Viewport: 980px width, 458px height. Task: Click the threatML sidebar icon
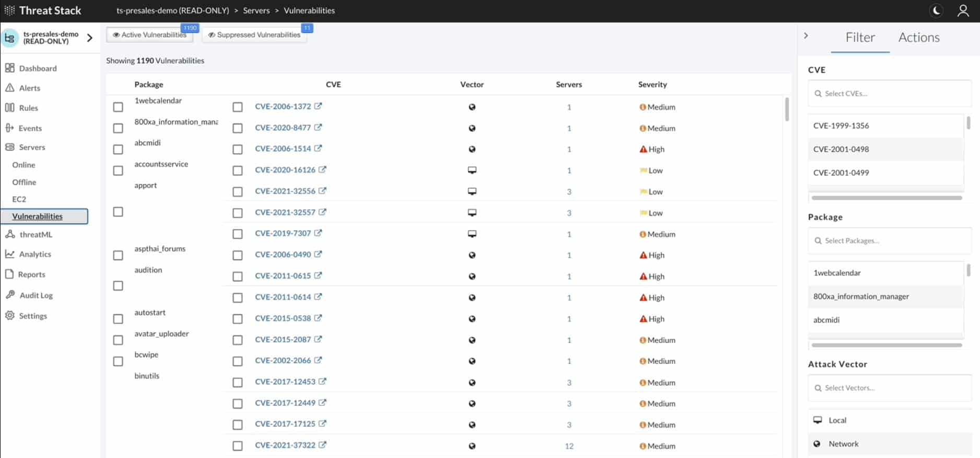coord(10,234)
